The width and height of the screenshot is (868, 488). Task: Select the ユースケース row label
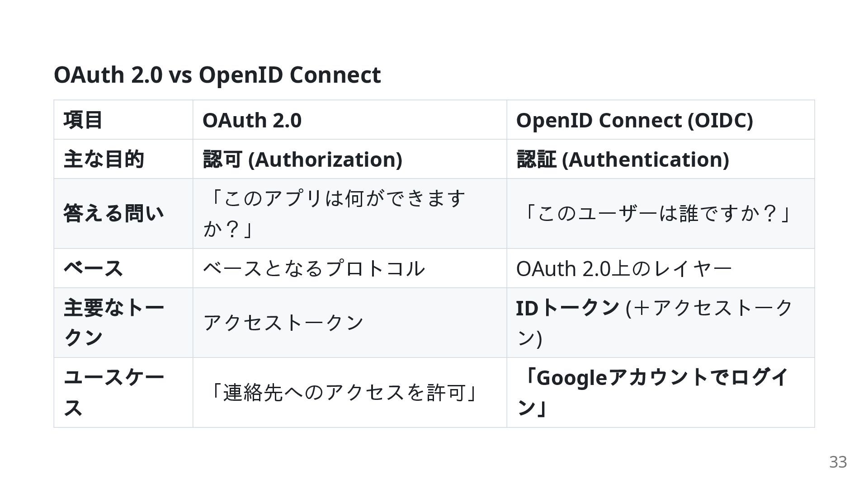click(113, 392)
